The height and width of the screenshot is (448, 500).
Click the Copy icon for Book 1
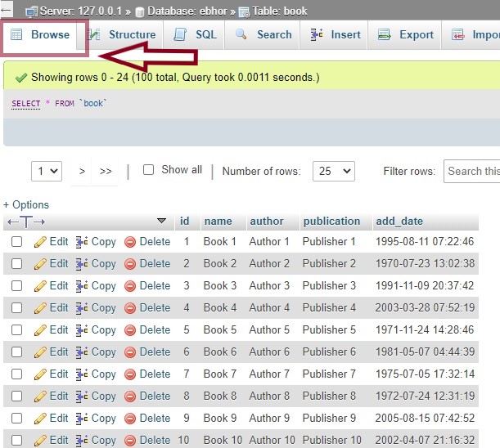tap(82, 242)
